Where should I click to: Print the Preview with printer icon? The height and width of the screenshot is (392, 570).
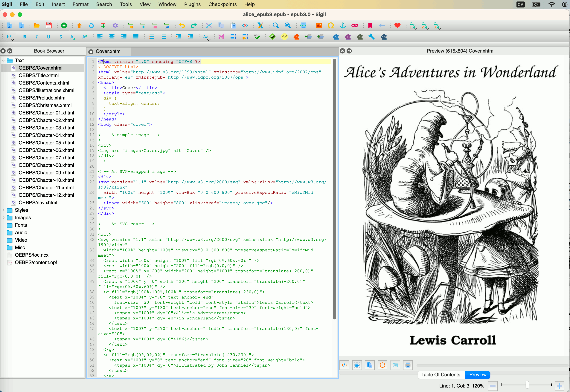408,365
